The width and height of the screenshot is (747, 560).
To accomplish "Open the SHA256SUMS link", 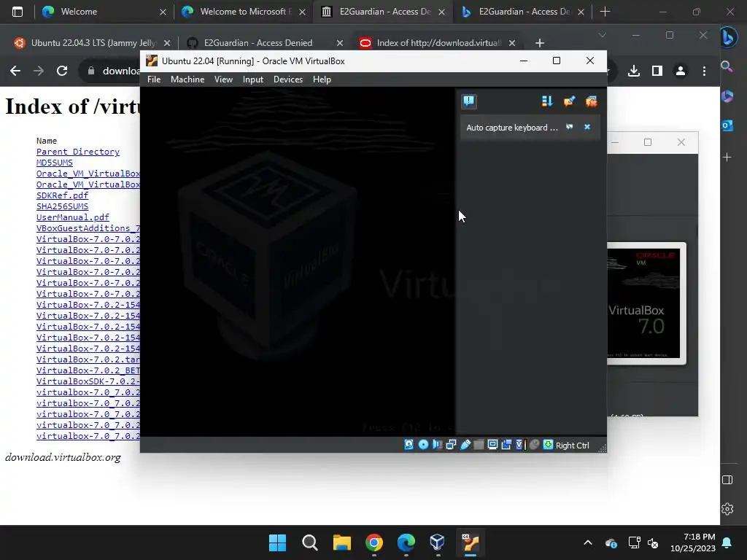I will [62, 206].
